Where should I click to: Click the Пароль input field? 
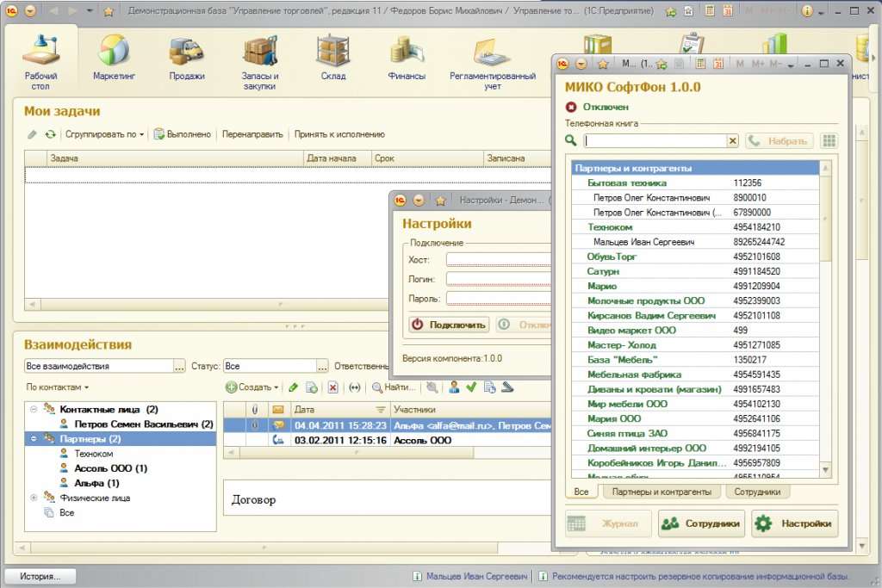coord(499,299)
